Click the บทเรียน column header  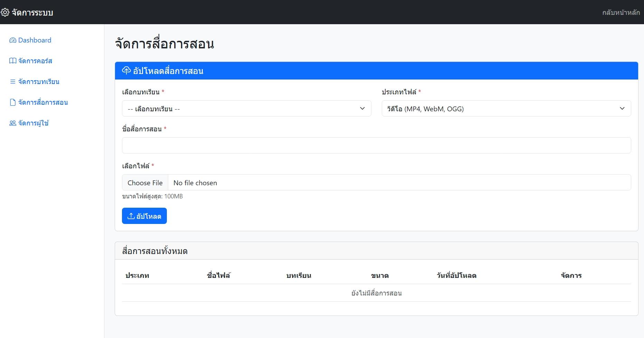point(299,275)
